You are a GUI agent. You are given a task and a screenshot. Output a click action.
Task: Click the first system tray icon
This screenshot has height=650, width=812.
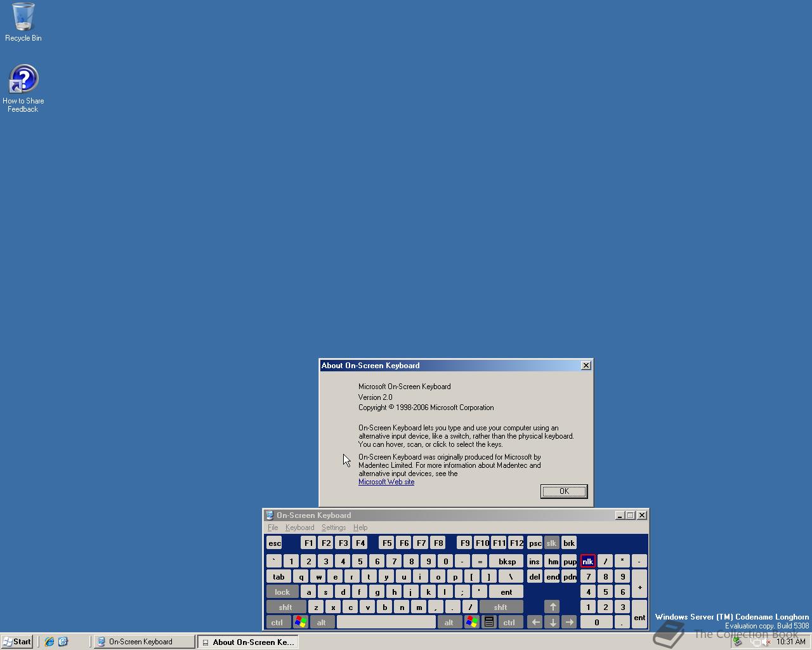point(737,642)
